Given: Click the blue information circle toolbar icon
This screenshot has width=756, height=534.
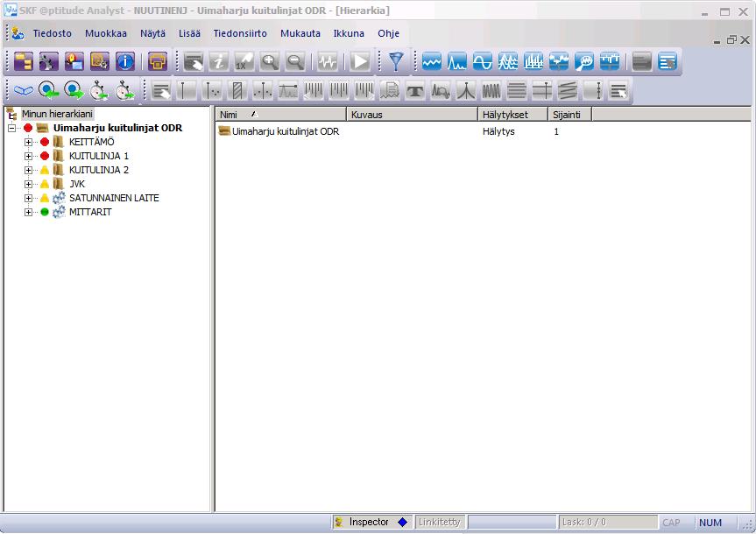Looking at the screenshot, I should (125, 61).
